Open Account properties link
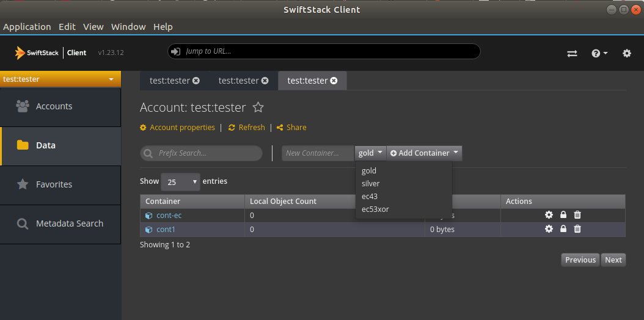Image resolution: width=644 pixels, height=320 pixels. [177, 128]
